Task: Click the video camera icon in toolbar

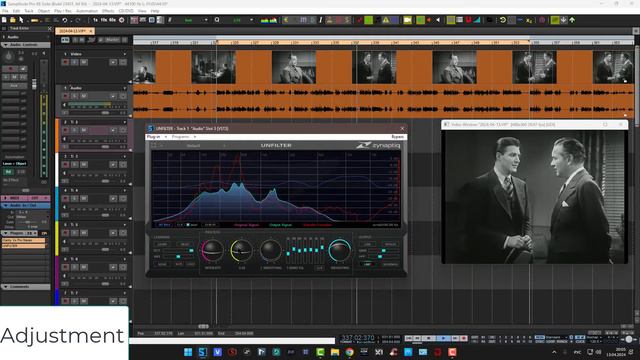Action: pyautogui.click(x=407, y=20)
